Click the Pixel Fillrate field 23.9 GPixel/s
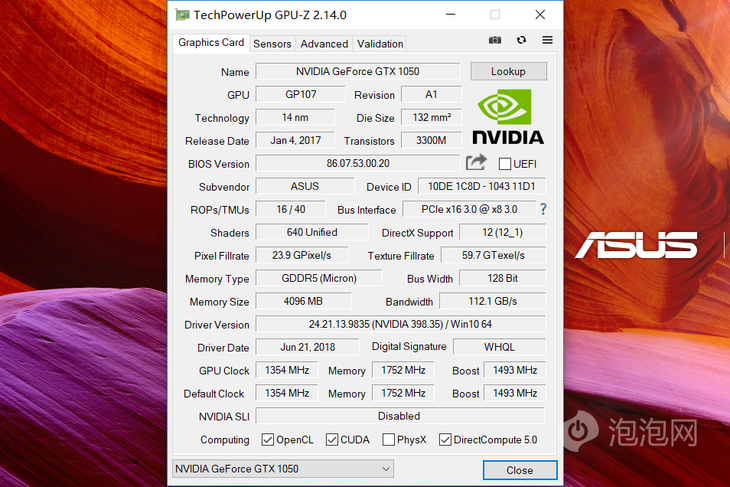The width and height of the screenshot is (730, 487). [302, 256]
